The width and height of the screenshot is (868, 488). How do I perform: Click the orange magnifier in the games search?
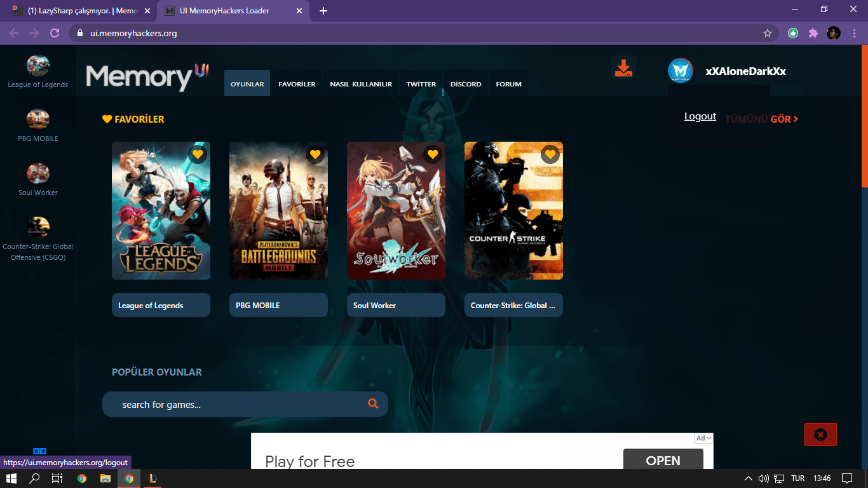(373, 403)
